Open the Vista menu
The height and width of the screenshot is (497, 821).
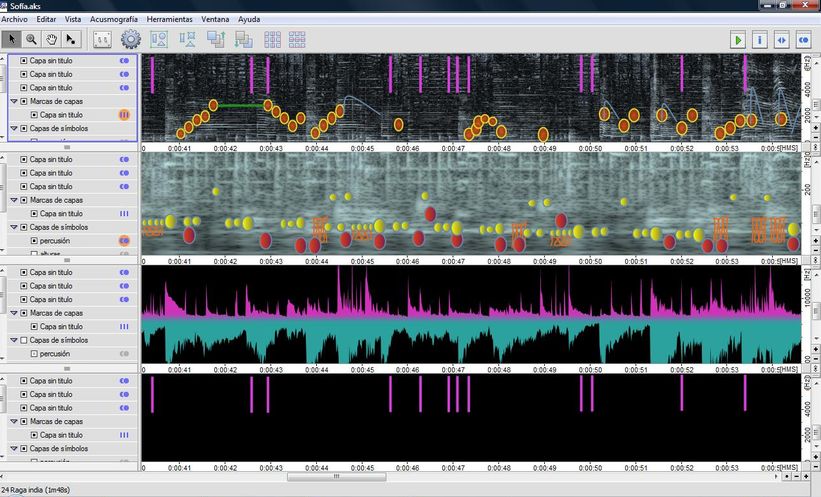click(73, 19)
